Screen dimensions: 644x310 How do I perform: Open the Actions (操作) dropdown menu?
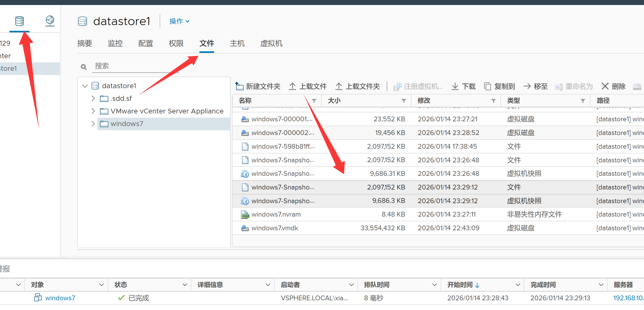179,21
